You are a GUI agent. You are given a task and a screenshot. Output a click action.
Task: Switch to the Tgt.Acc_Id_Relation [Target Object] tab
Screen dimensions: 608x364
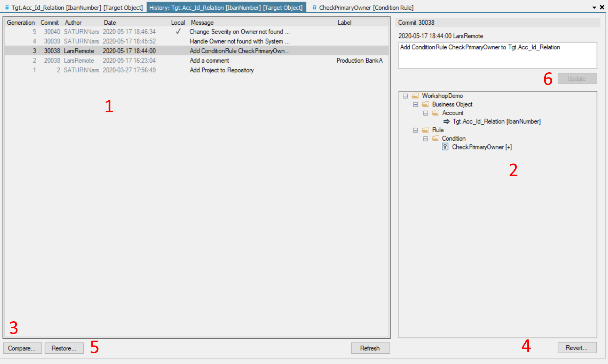pos(73,8)
